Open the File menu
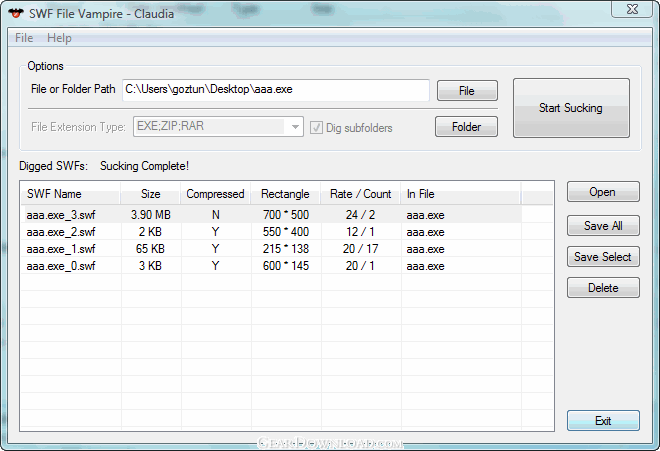This screenshot has width=660, height=451. point(24,38)
